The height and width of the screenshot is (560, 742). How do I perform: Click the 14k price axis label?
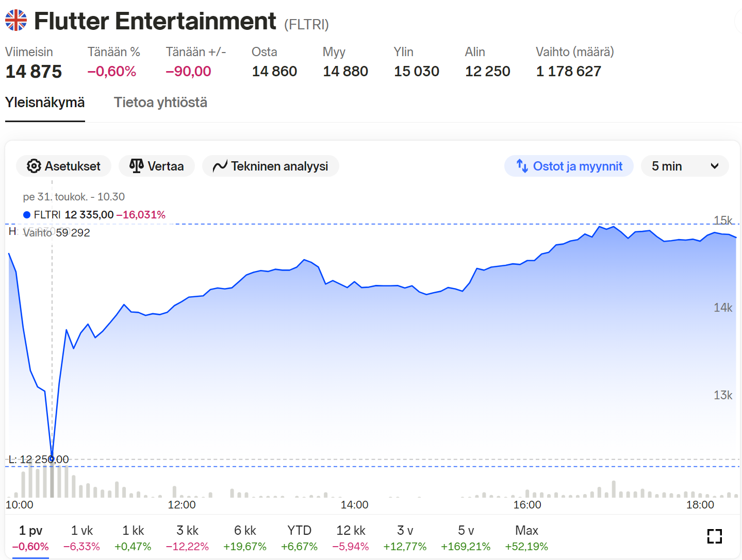(723, 308)
